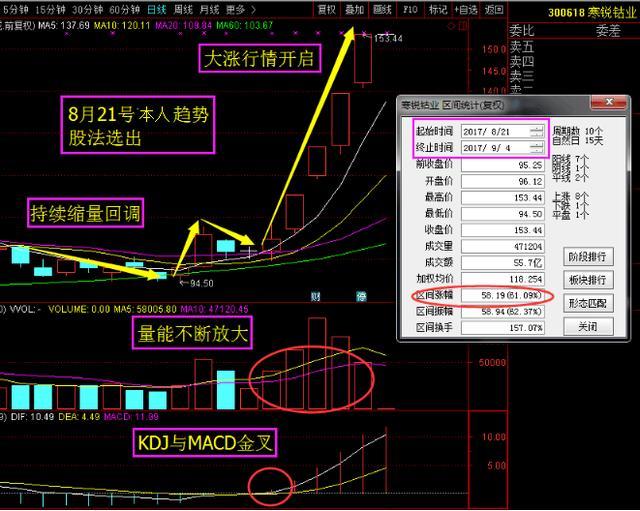Viewport: 640px width, 511px height.
Task: Adjust the 终止时间 date spinner
Action: [x=536, y=146]
